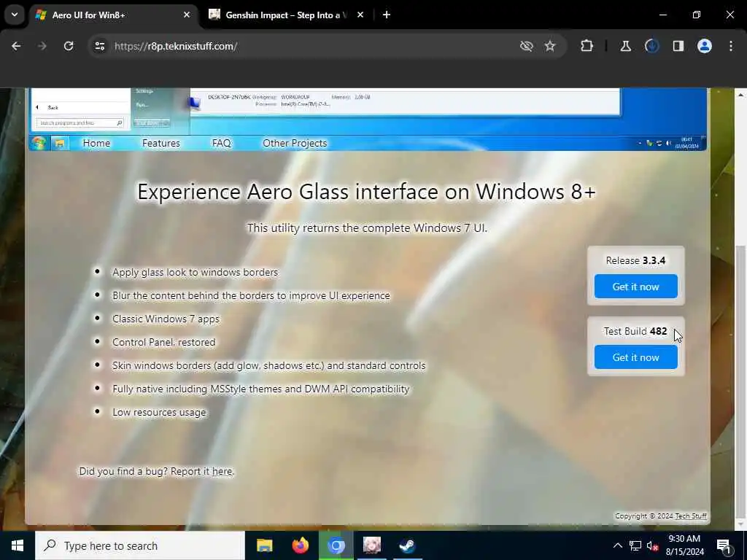
Task: Open the Tech Stuff copyright link
Action: (x=691, y=516)
